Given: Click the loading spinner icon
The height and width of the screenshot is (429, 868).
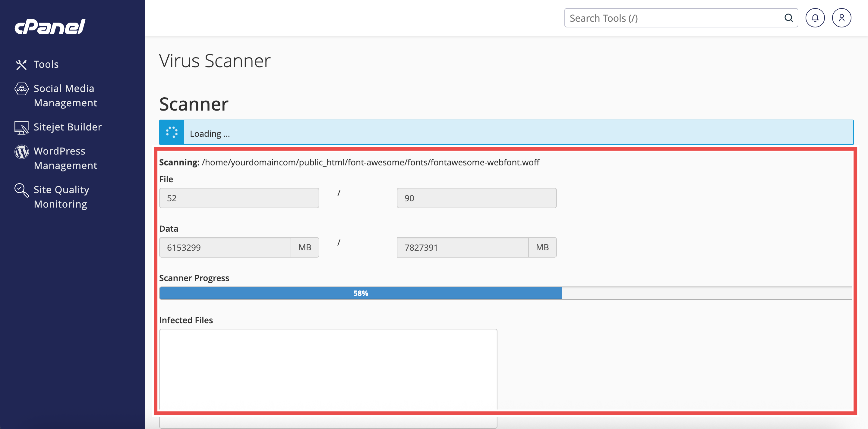Looking at the screenshot, I should coord(172,132).
